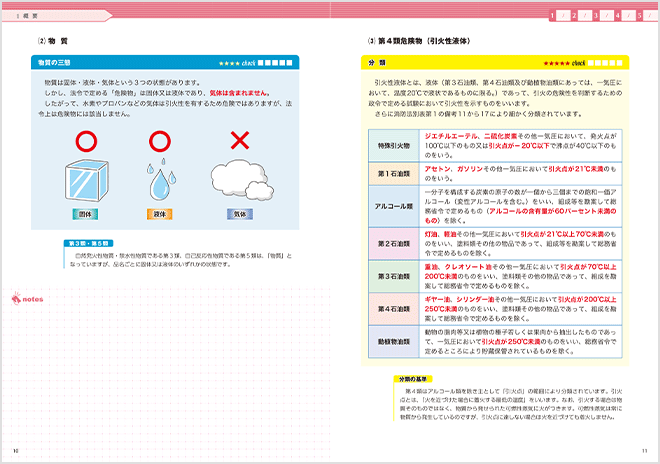Click red text 重油、クレオソート油
Image resolution: width=660 pixels, height=464 pixels.
[458, 267]
